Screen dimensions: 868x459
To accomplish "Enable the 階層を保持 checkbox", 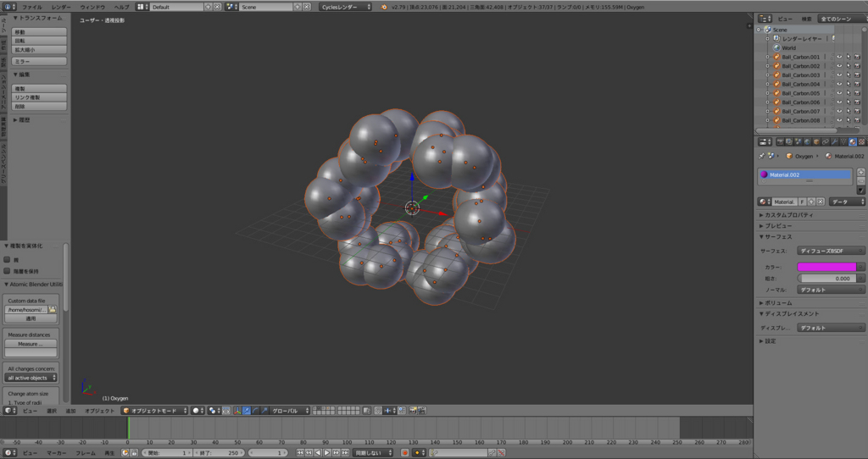I will click(7, 271).
